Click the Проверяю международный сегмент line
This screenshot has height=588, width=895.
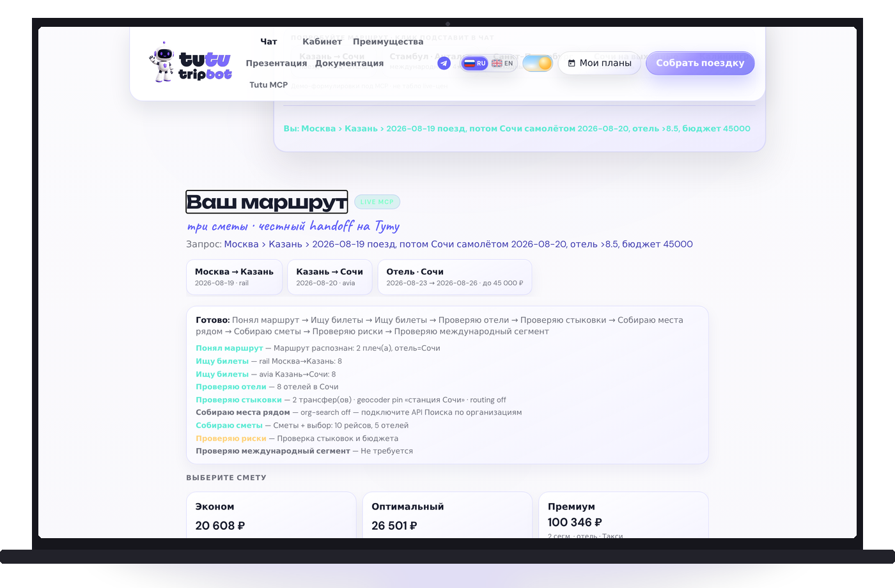304,451
